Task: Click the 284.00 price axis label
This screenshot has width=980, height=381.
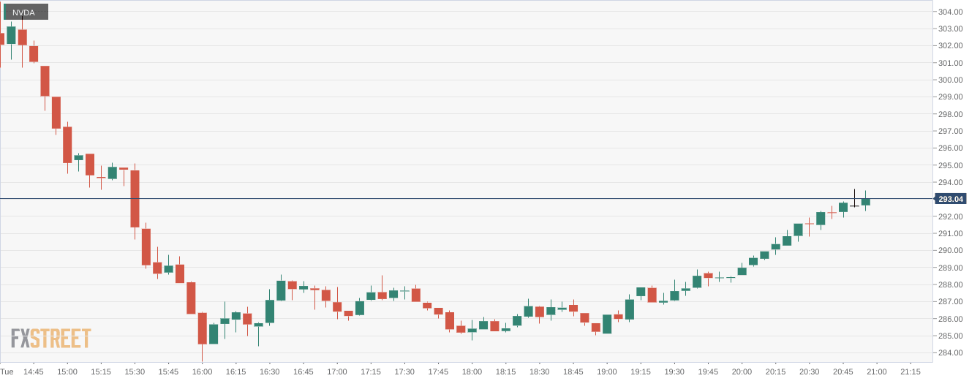Action: 950,352
